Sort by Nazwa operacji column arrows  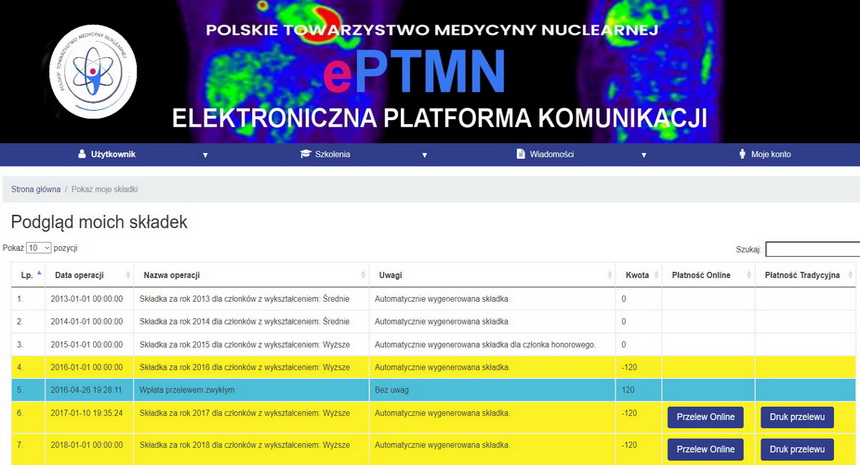point(363,275)
